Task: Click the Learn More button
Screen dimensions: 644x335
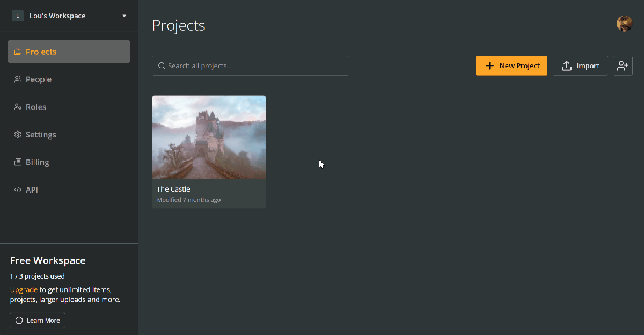Action: pyautogui.click(x=38, y=321)
